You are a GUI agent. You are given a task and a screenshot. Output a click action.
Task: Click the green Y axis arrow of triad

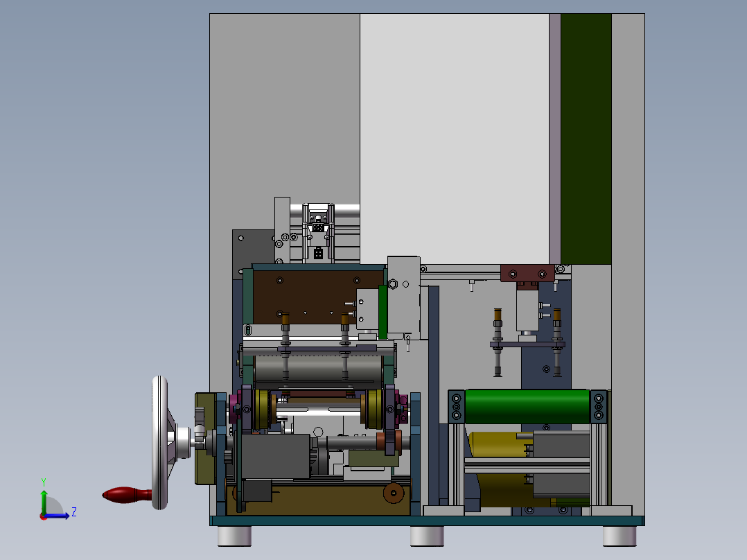pos(44,502)
